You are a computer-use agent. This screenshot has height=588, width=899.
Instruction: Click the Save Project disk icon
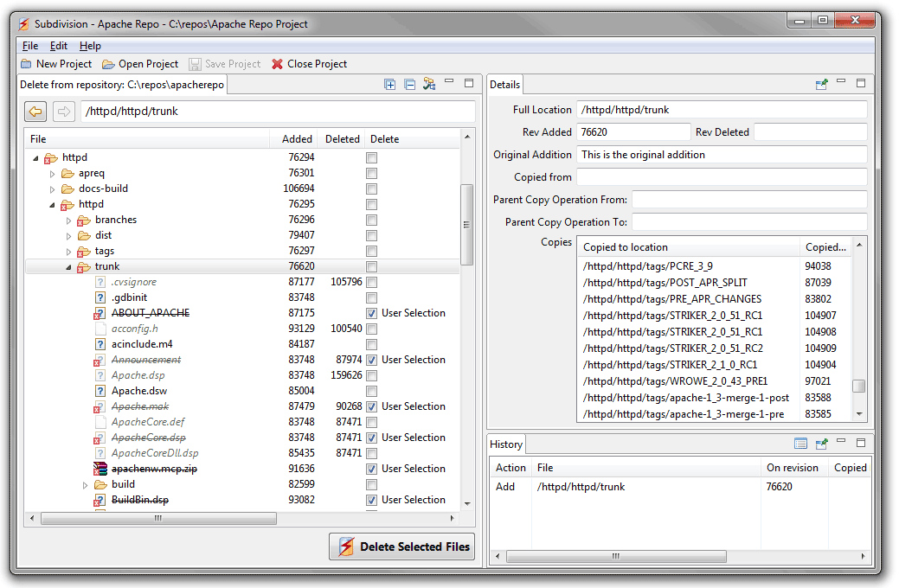(195, 64)
